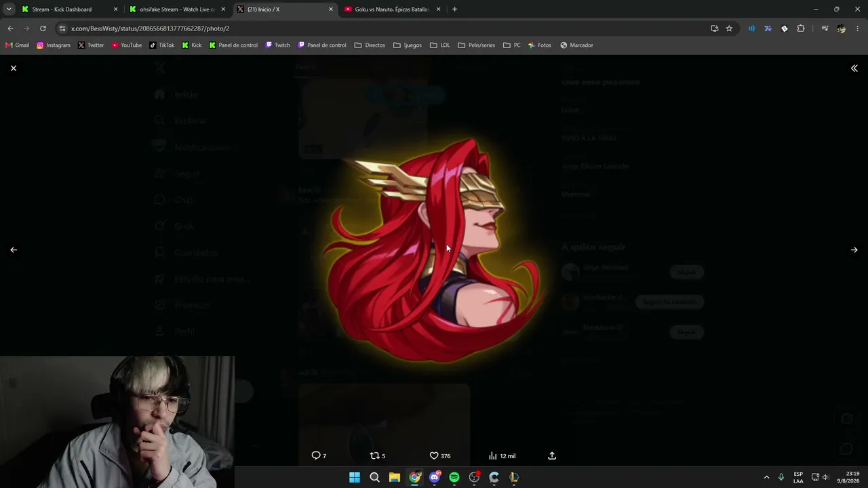Expand the Pelis/series bookmark folder
The height and width of the screenshot is (488, 868).
point(477,45)
